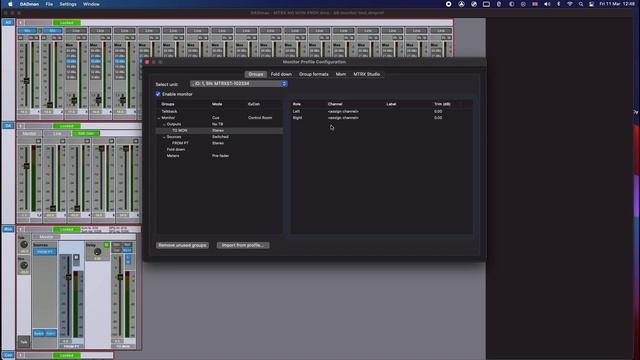Select the Fold down tree row
Viewport: 640px width, 360px height.
click(219, 149)
